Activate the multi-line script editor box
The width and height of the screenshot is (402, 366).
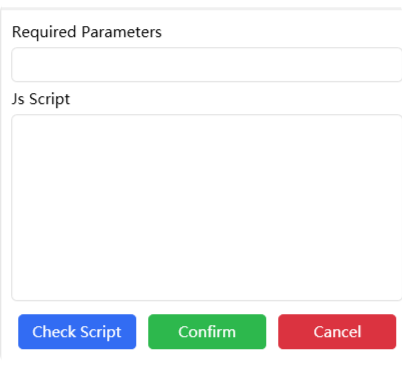point(207,208)
